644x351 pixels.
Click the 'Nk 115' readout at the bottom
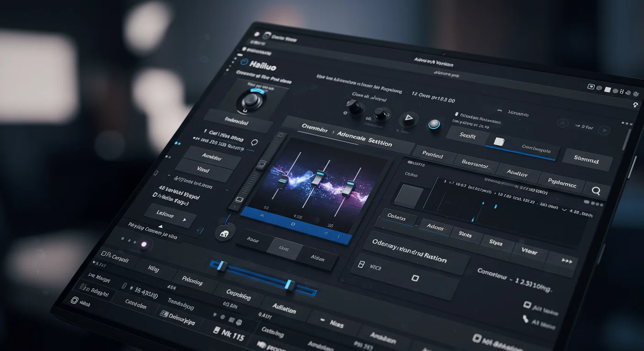click(x=230, y=333)
